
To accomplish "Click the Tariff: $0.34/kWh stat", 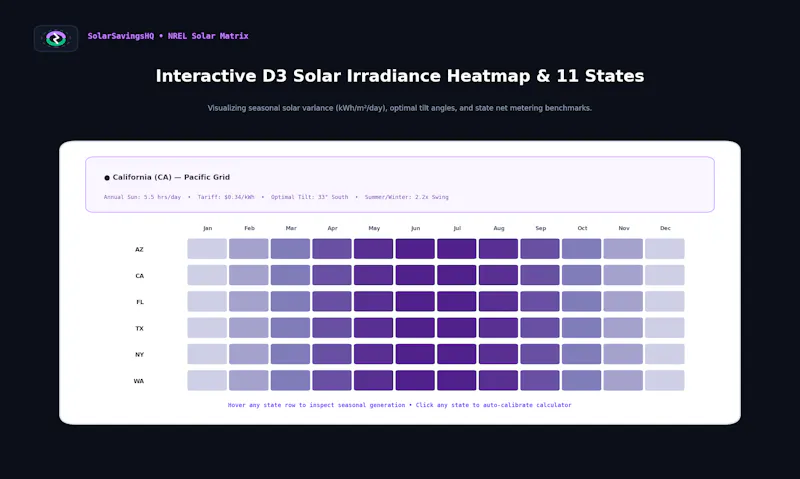I will pos(226,197).
